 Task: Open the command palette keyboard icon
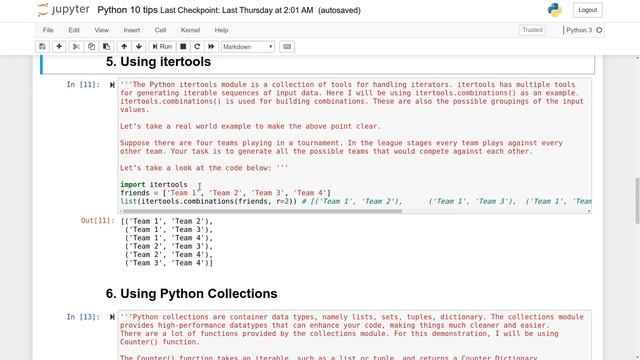[287, 47]
